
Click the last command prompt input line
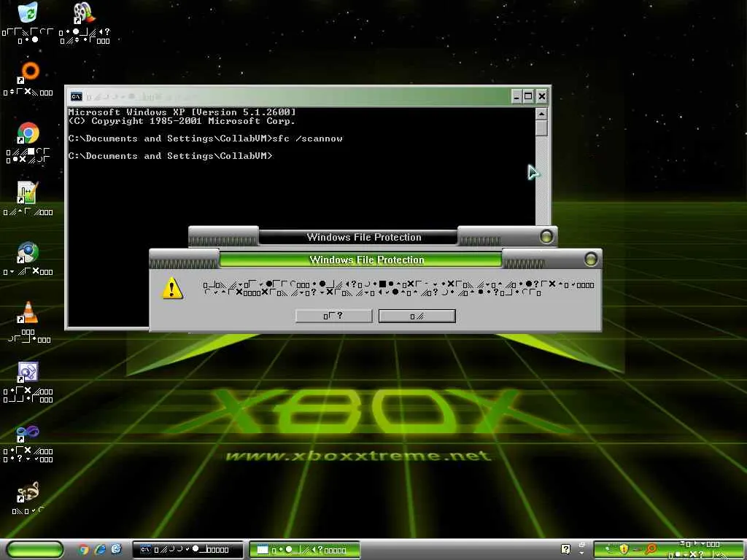[x=170, y=156]
